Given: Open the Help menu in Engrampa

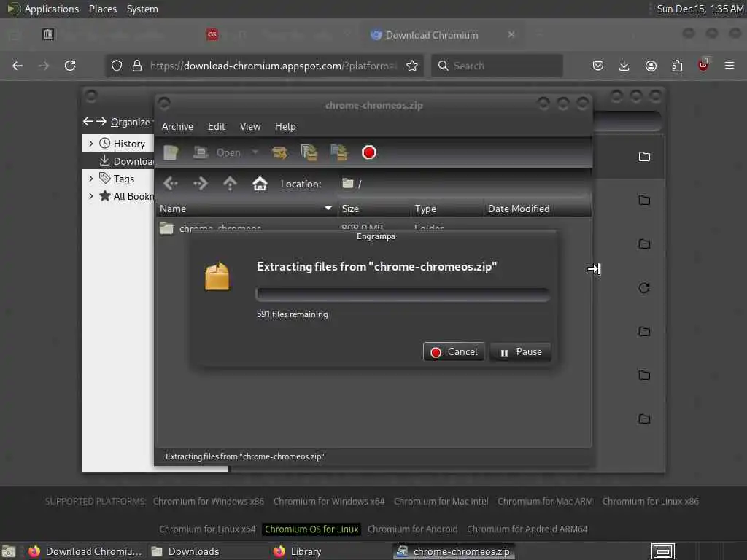Looking at the screenshot, I should coord(285,127).
